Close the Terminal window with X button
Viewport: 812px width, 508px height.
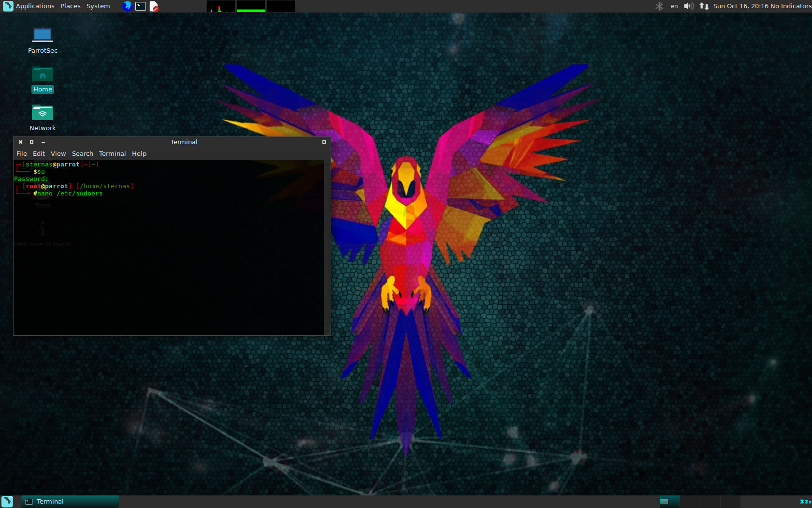click(20, 142)
